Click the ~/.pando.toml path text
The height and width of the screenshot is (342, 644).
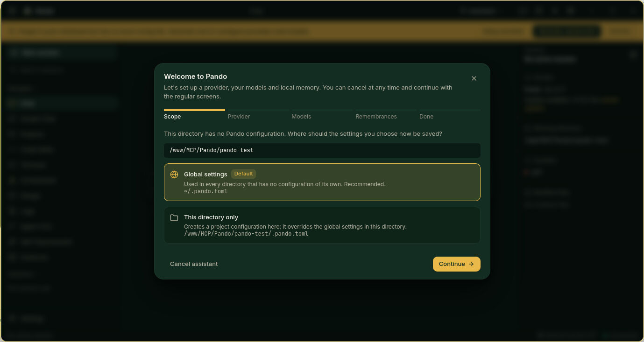click(206, 191)
